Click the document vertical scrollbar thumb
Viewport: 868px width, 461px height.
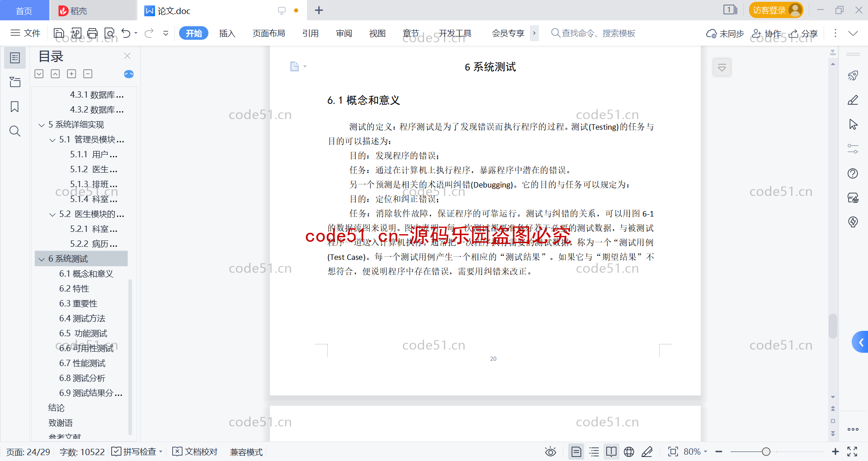(833, 326)
